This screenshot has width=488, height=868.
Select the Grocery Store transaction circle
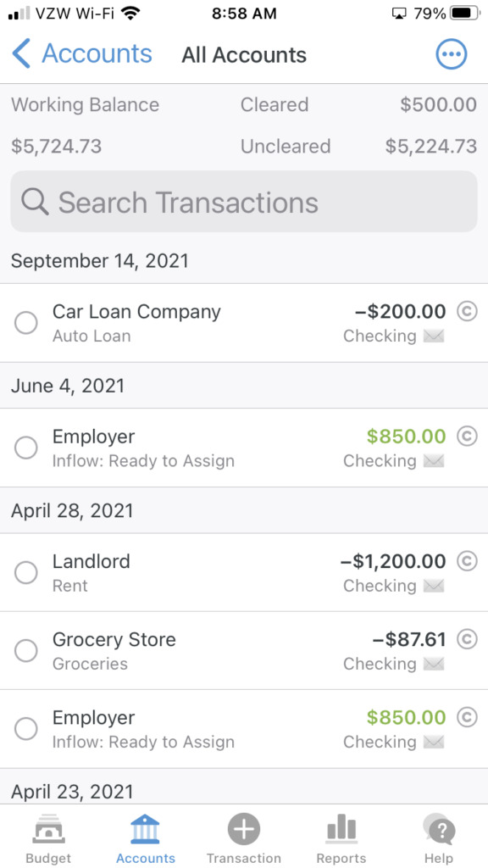point(26,650)
